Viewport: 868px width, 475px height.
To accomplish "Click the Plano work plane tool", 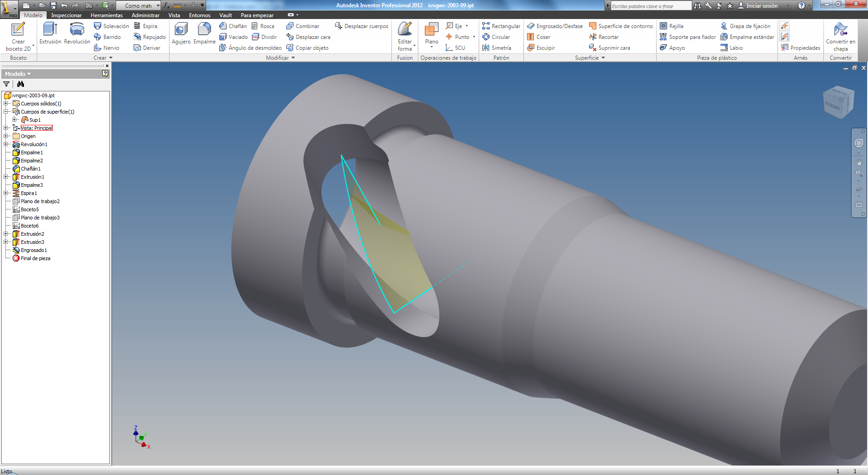I will coord(431,34).
